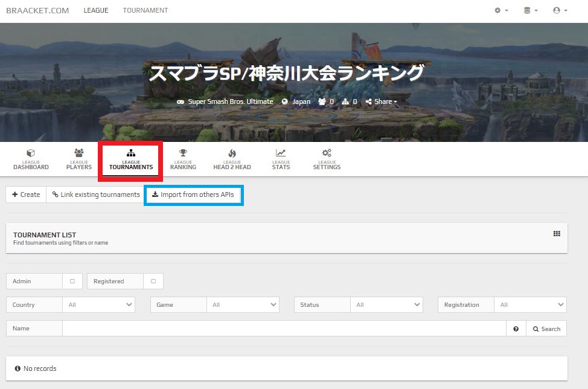Screen dimensions: 588x389
Task: Click the info icon beside No records
Action: (18, 368)
